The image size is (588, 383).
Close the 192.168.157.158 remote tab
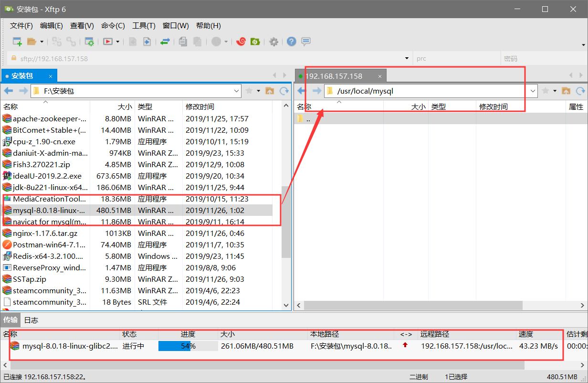[x=380, y=76]
